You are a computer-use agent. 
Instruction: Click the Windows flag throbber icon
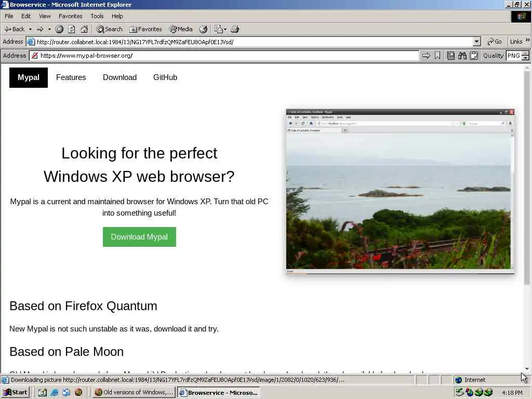(x=521, y=16)
